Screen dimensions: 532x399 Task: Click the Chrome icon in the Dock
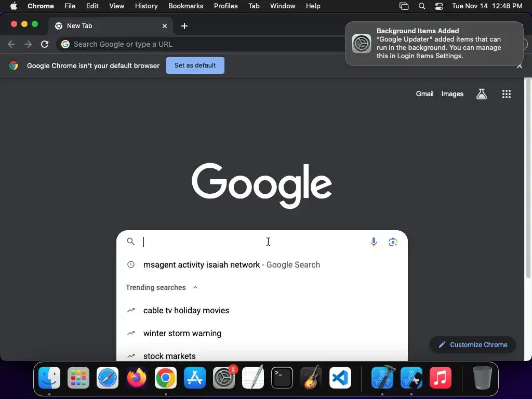pyautogui.click(x=166, y=378)
